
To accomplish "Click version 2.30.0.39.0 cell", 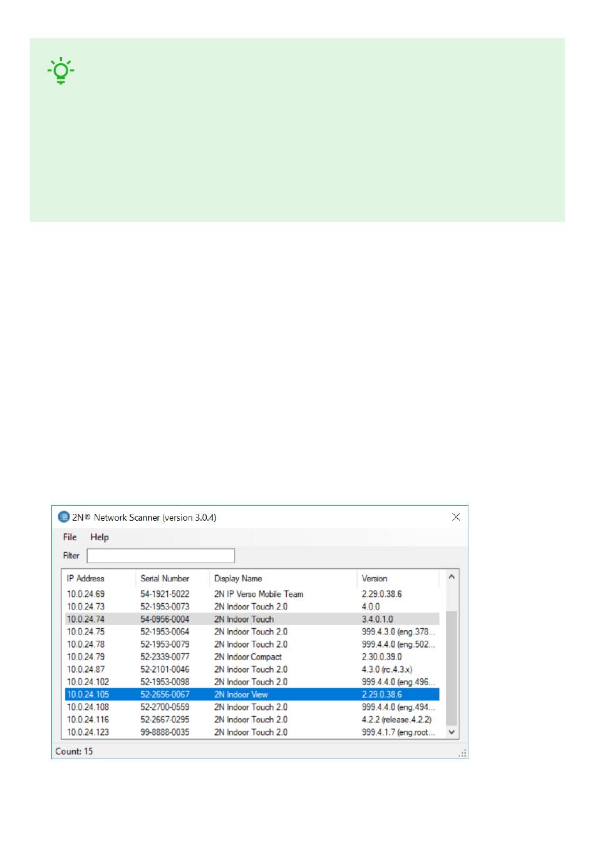I will pyautogui.click(x=382, y=656).
